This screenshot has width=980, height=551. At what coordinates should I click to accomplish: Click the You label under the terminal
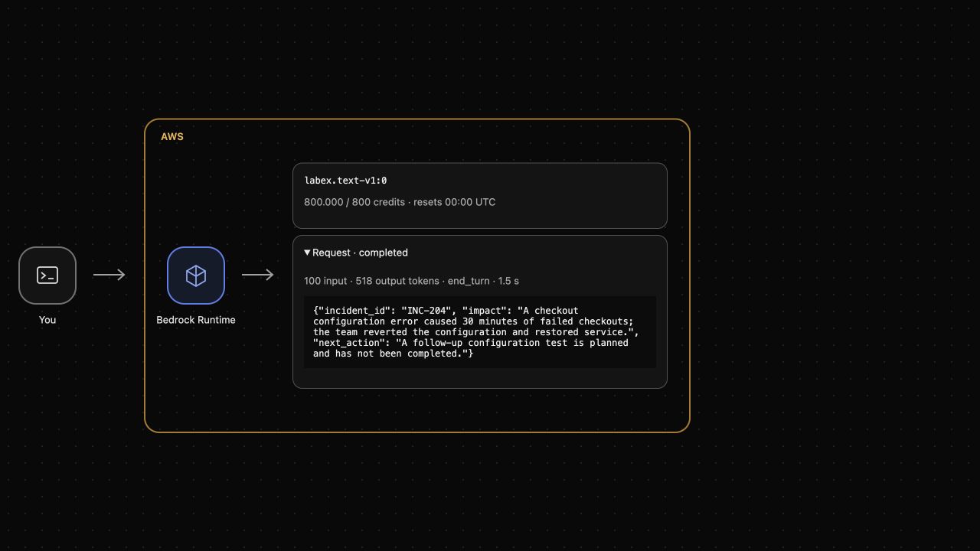pos(47,320)
